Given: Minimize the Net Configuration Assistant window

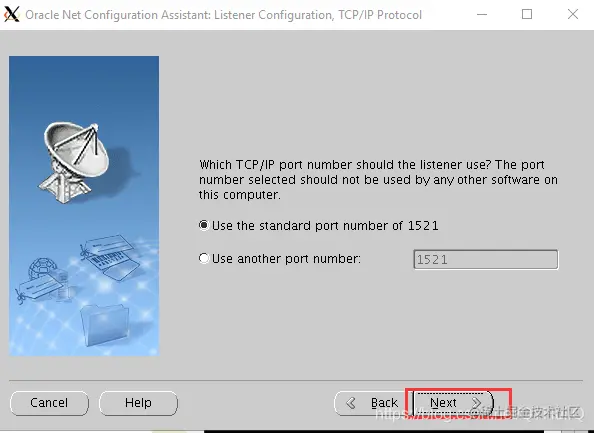Looking at the screenshot, I should click(x=482, y=14).
